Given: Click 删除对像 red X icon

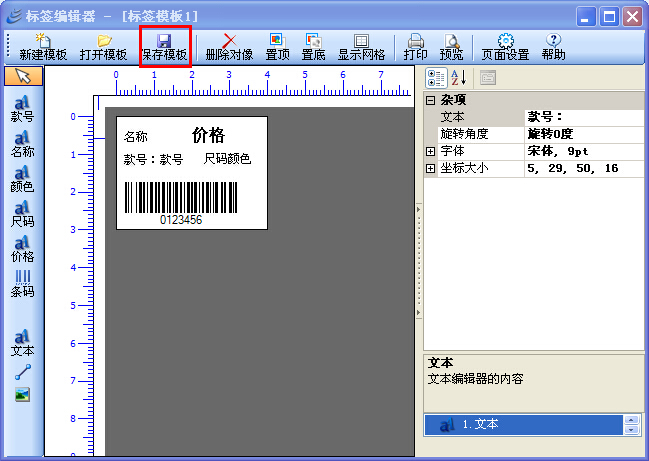Looking at the screenshot, I should tap(229, 41).
